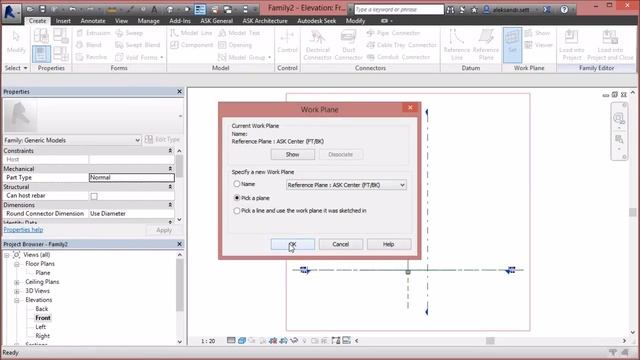Select the Duct Connector tool

pos(348,46)
